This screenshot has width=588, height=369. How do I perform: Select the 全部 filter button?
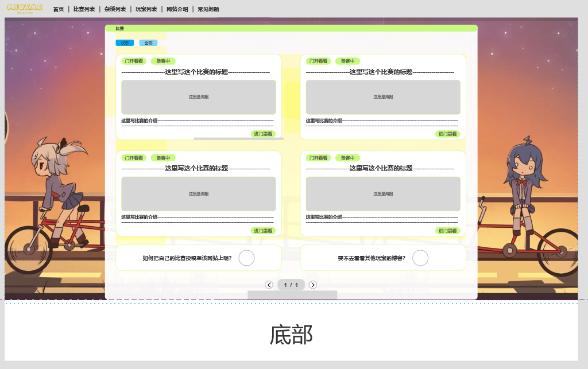(x=149, y=43)
